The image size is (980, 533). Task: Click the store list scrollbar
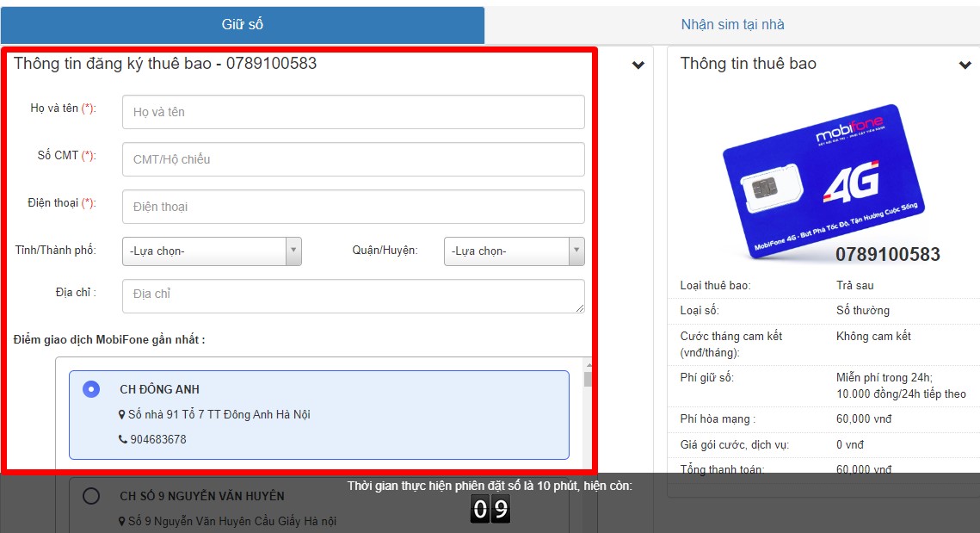tap(588, 413)
